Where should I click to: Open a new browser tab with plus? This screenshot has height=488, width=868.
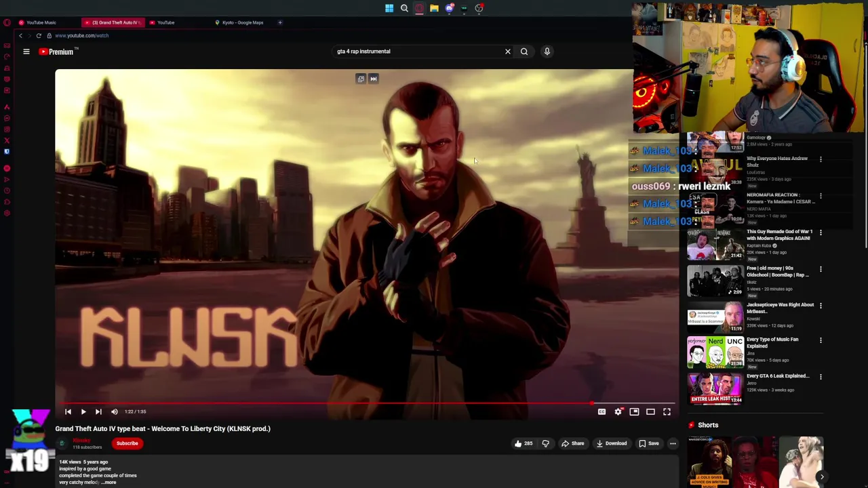pos(280,22)
